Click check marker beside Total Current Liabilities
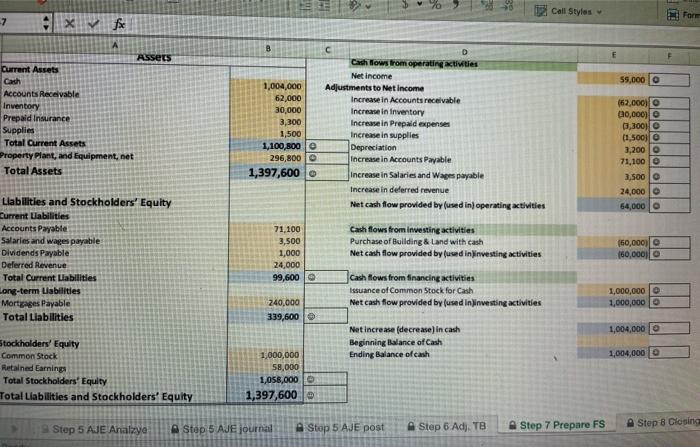The height and width of the screenshot is (447, 700). click(x=312, y=277)
